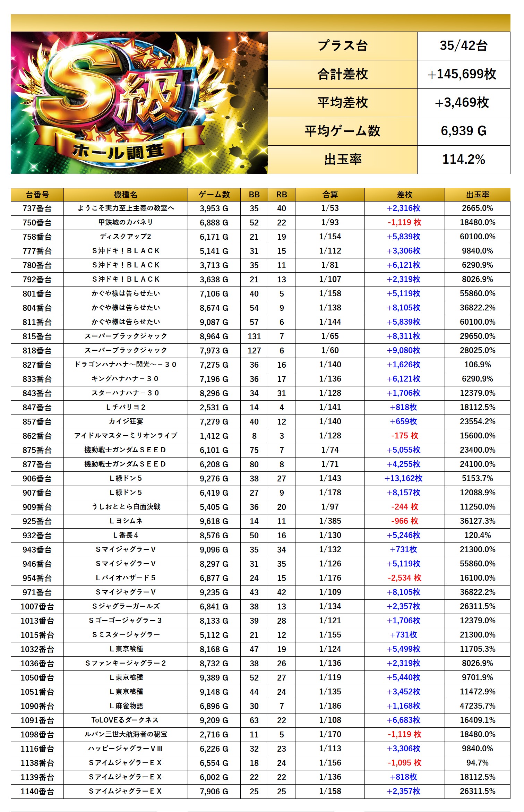
Task: Select the ようこそ実力至上主義の教室へ machine name
Action: (126, 208)
